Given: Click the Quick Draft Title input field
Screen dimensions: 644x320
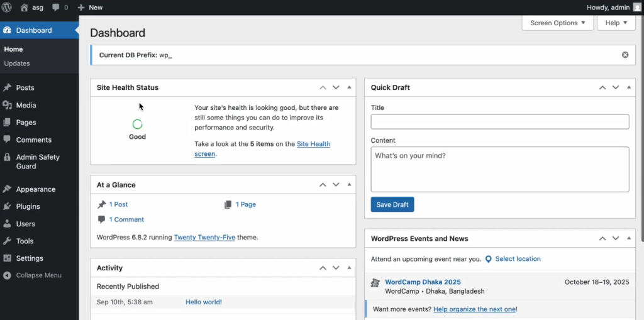Looking at the screenshot, I should coord(499,122).
